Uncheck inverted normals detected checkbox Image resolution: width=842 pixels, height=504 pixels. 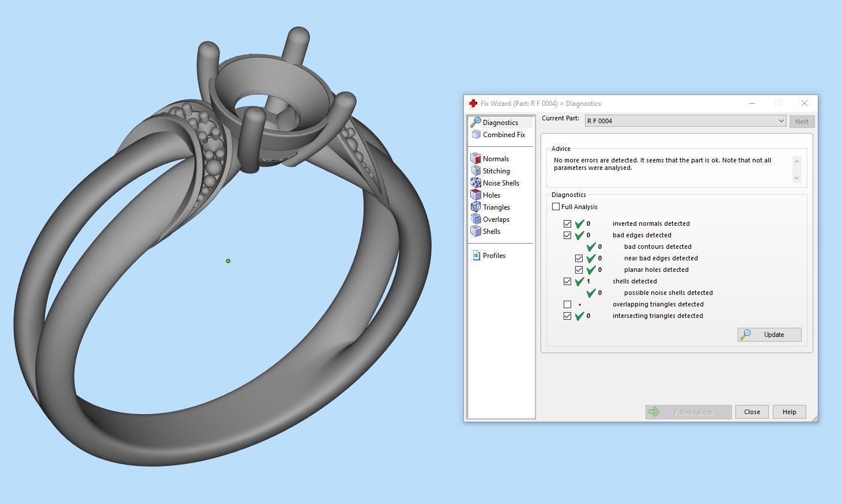pos(567,223)
